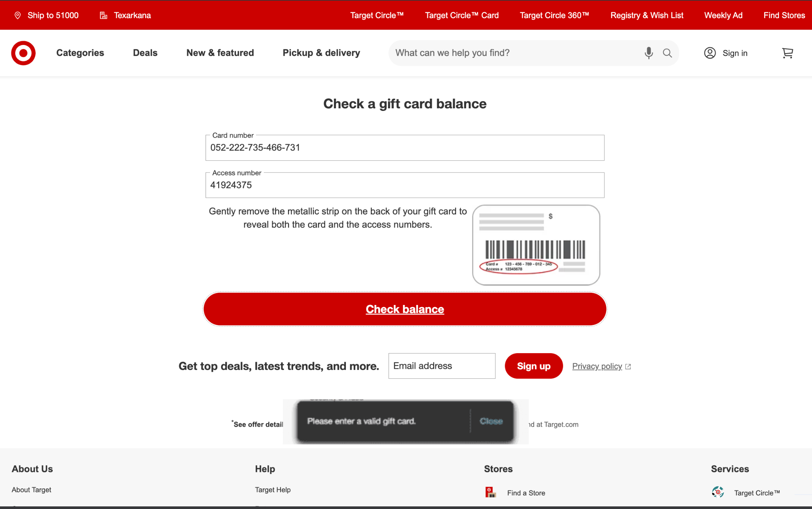Click into the Access number field
The width and height of the screenshot is (812, 509).
pos(405,185)
